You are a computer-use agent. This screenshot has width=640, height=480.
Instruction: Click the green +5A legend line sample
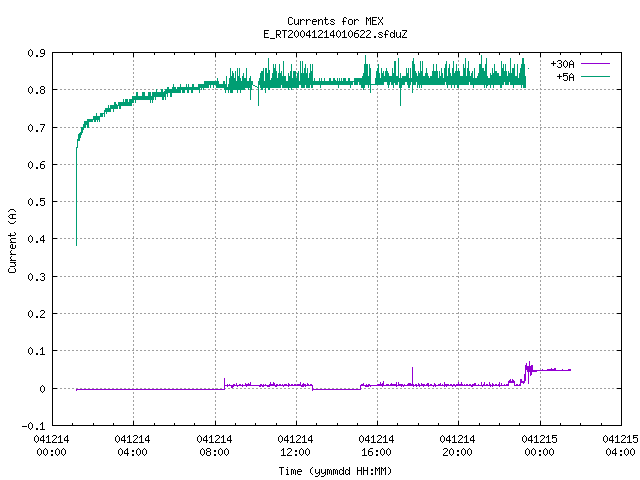pos(596,76)
